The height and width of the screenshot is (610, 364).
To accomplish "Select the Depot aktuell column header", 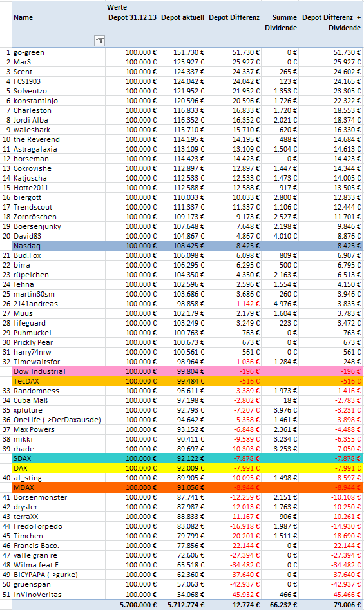I will click(x=182, y=17).
